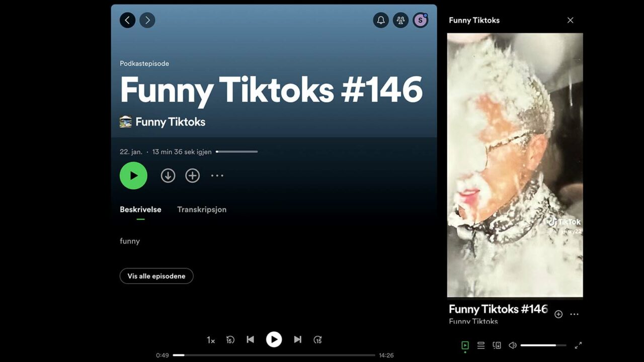
Task: Click the elapsed time 0:49
Action: point(163,355)
